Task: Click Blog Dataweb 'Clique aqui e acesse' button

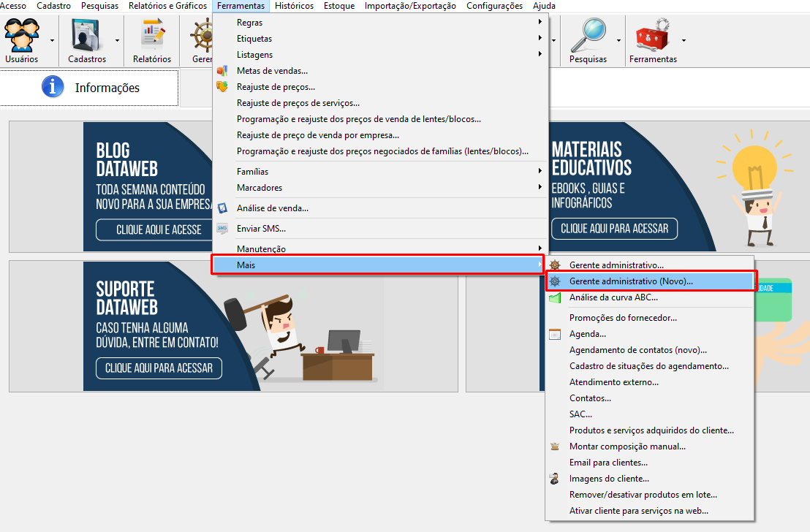Action: 159,229
